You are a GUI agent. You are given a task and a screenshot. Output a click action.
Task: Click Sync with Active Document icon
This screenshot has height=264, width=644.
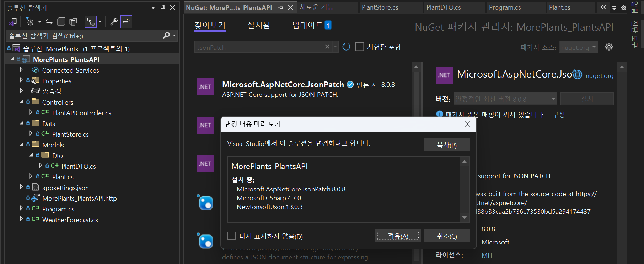pyautogui.click(x=49, y=22)
